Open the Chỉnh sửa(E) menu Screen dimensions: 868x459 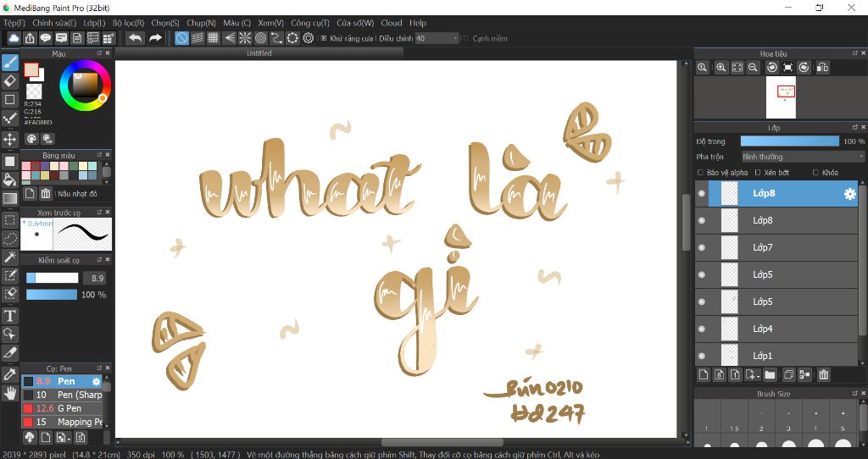(x=54, y=23)
